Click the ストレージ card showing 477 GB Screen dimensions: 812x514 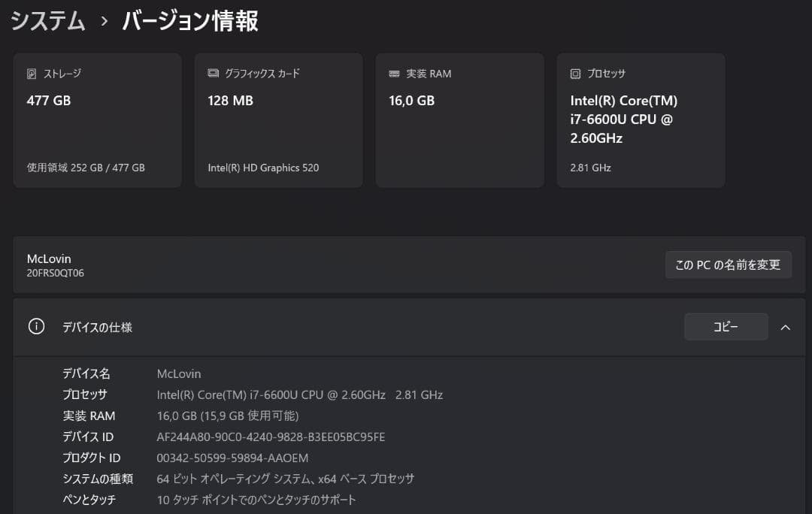(x=97, y=120)
